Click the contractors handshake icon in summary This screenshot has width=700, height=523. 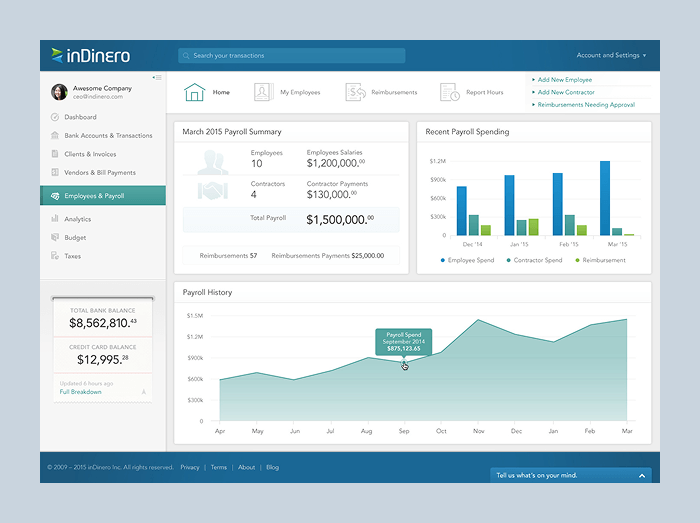[212, 191]
